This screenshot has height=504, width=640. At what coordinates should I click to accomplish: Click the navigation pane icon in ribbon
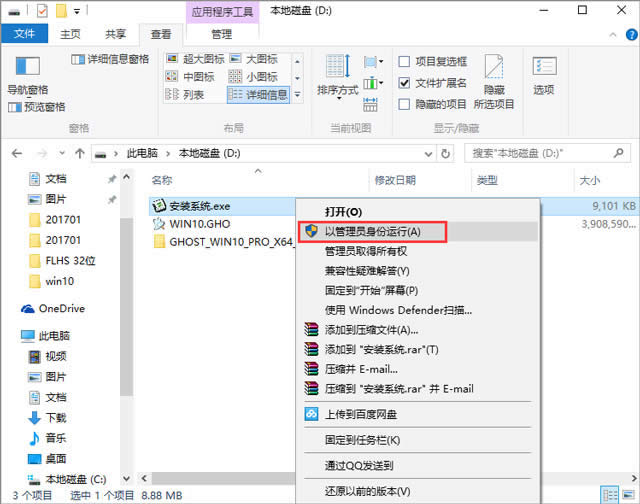point(26,68)
